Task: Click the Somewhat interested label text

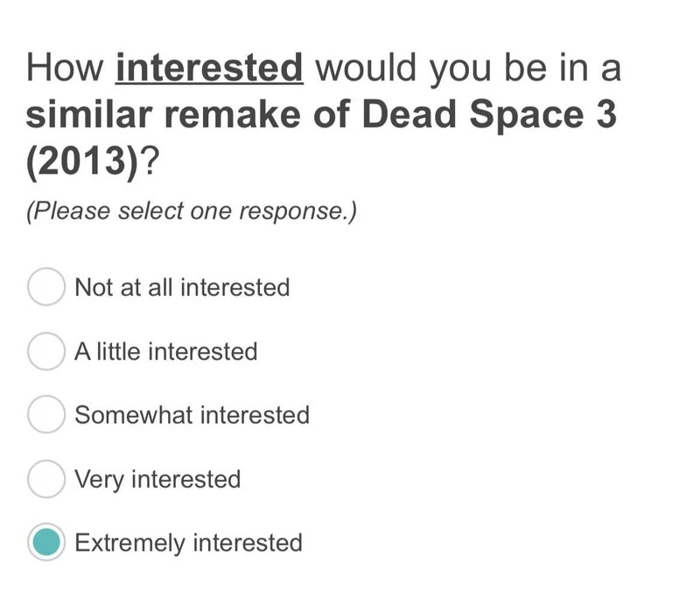Action: 191,415
